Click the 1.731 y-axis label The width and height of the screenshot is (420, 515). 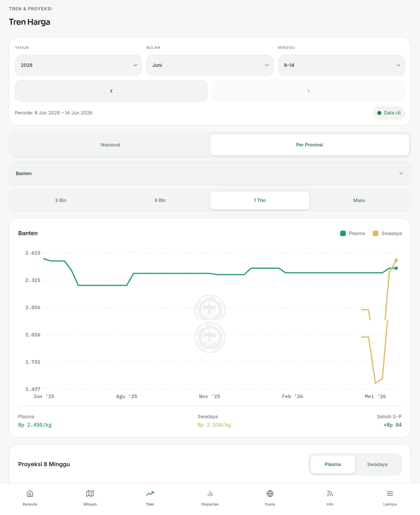tap(33, 362)
